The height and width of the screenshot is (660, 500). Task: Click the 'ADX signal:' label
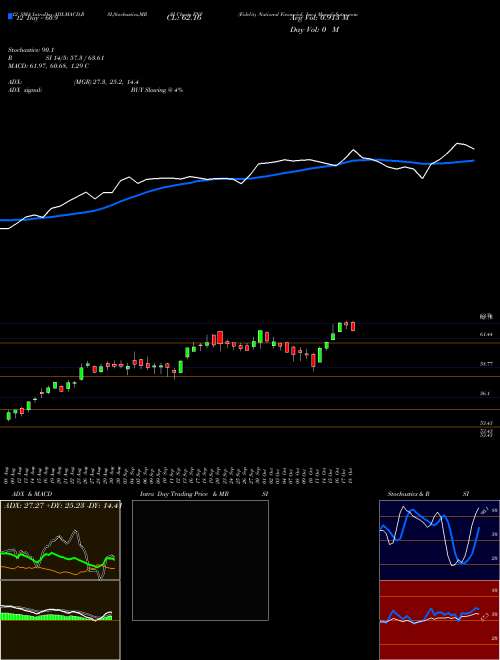pos(25,90)
